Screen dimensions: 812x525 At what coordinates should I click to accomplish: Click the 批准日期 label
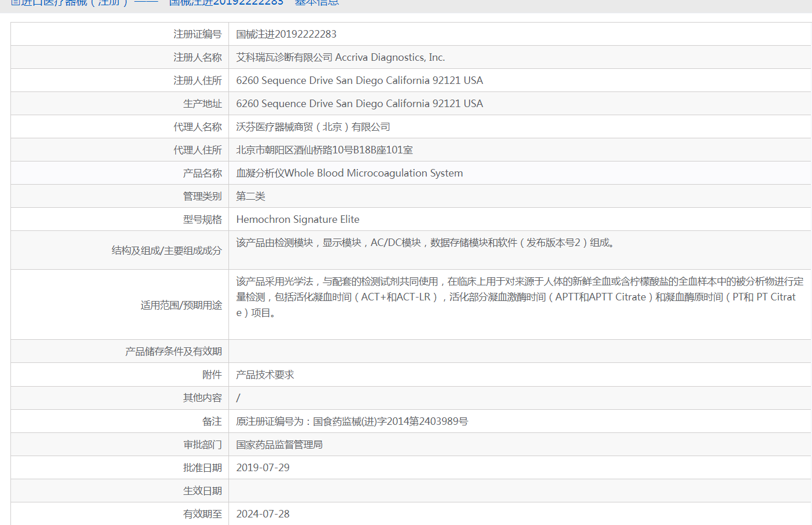point(202,468)
